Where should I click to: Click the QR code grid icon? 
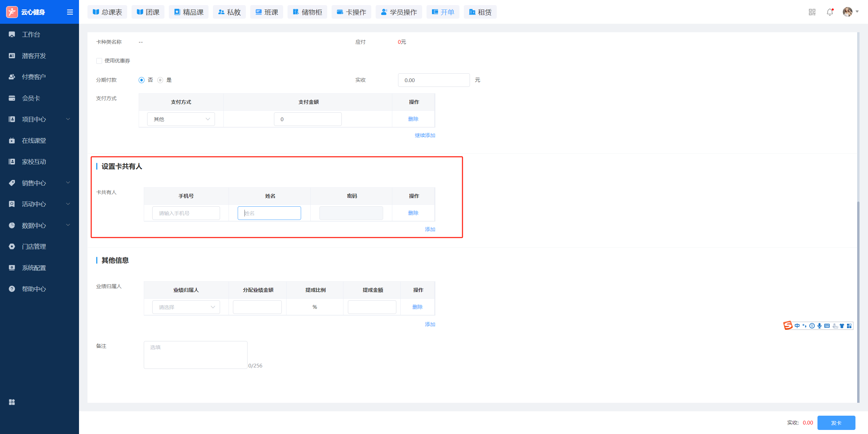812,12
